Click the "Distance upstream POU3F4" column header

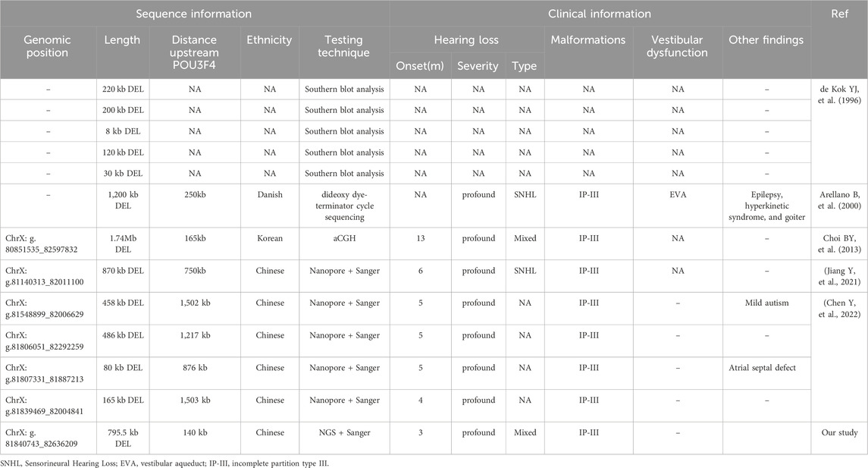pyautogui.click(x=194, y=46)
